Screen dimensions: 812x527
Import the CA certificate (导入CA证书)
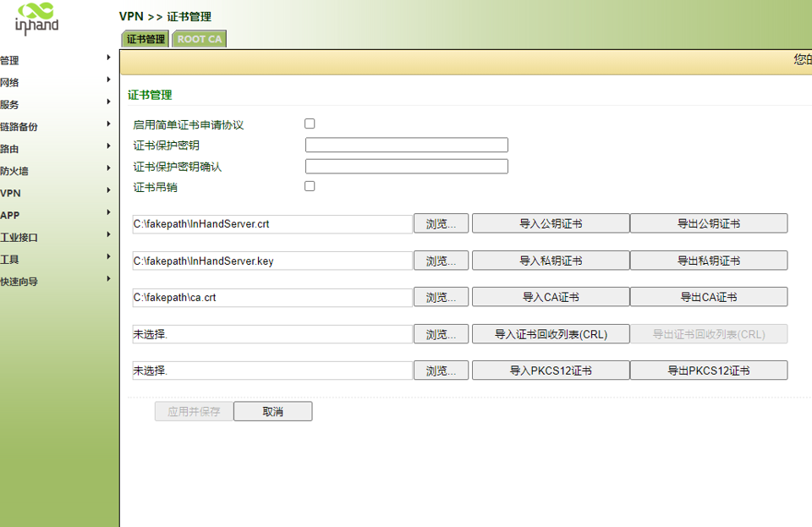[x=551, y=297]
